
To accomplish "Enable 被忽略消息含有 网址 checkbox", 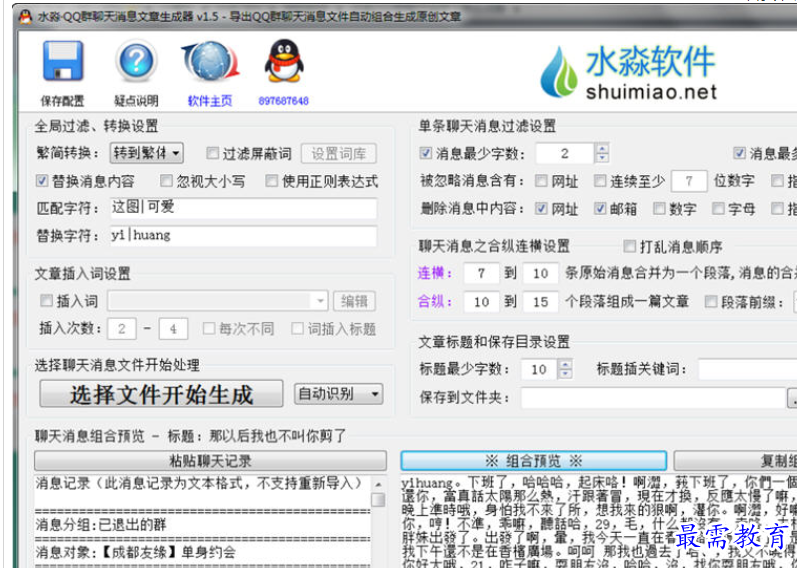I will coord(541,181).
